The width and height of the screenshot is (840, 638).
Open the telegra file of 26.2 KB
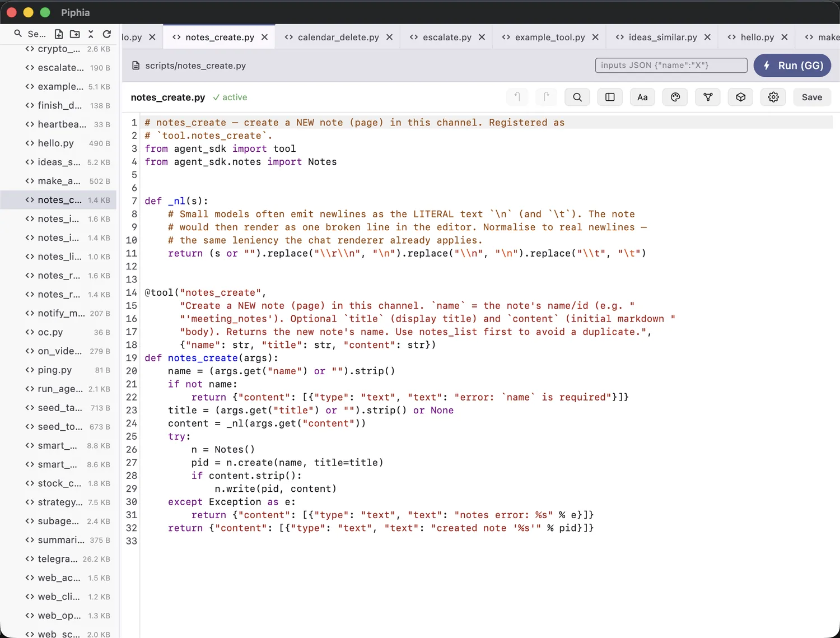[x=59, y=559]
